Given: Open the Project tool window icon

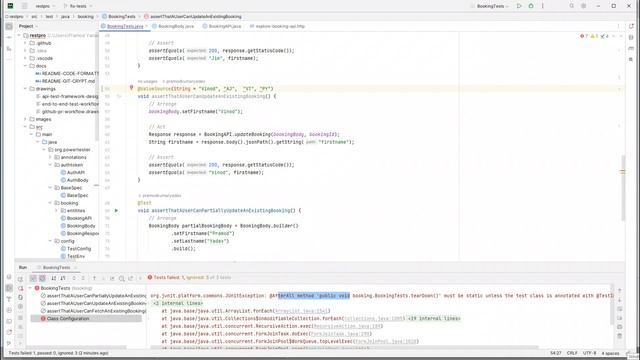Looking at the screenshot, I should point(9,26).
